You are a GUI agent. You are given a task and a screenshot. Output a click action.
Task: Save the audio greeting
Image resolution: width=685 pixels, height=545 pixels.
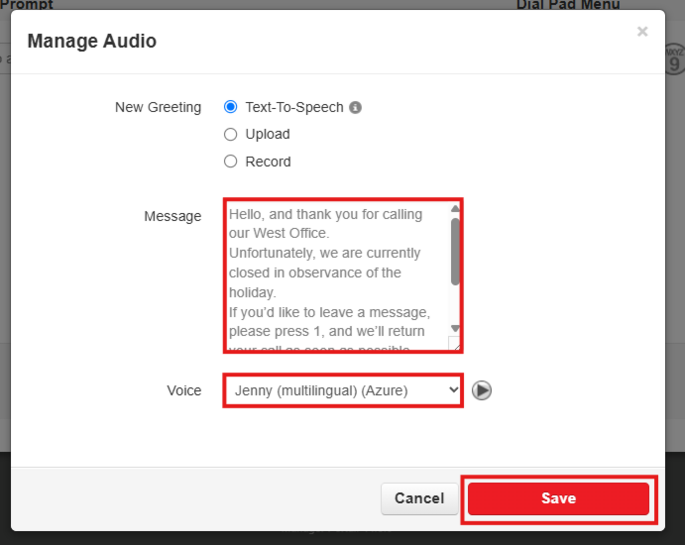click(558, 498)
